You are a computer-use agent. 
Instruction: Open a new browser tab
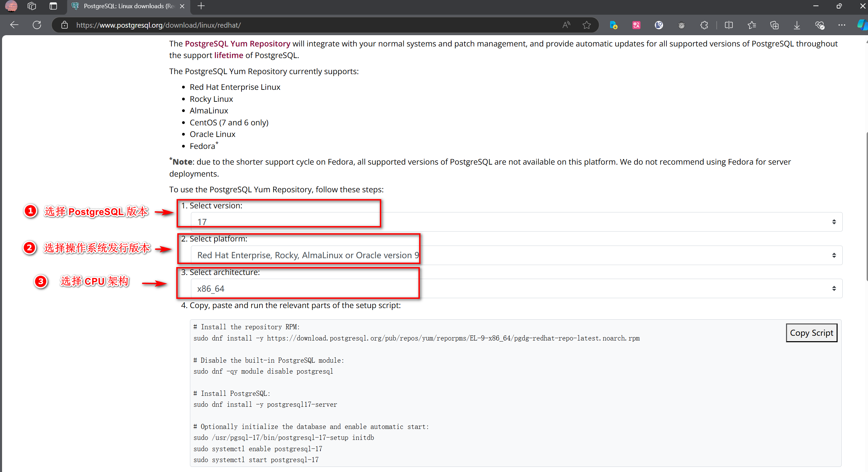201,6
